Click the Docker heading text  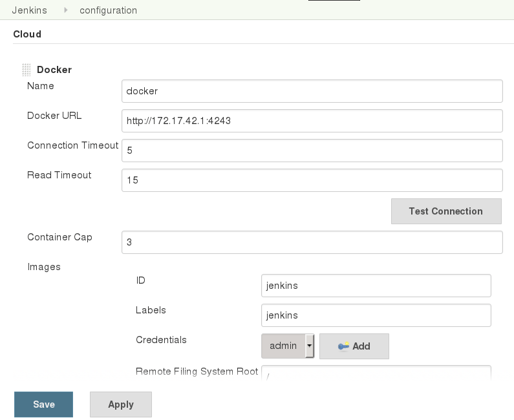click(x=54, y=69)
